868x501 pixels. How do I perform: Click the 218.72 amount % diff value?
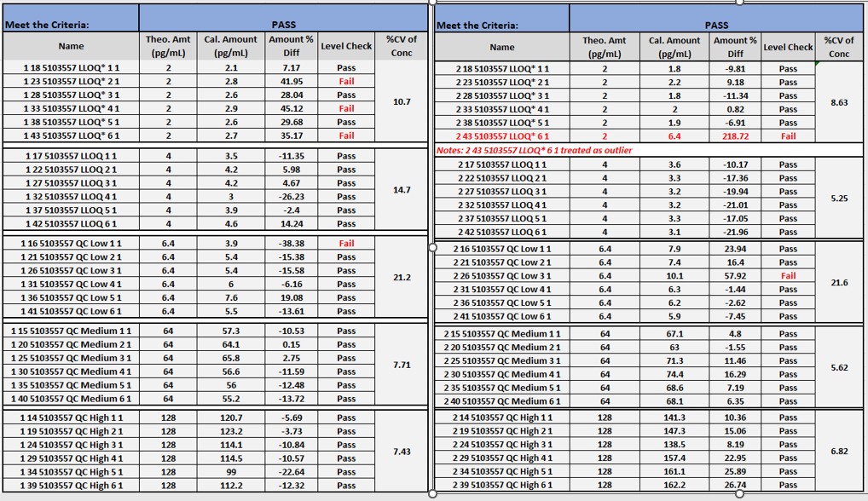pyautogui.click(x=734, y=136)
